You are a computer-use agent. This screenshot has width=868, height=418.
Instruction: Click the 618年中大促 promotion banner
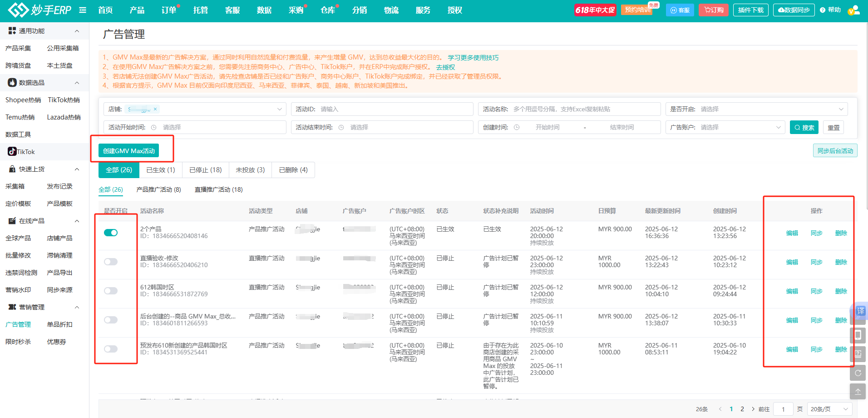595,10
